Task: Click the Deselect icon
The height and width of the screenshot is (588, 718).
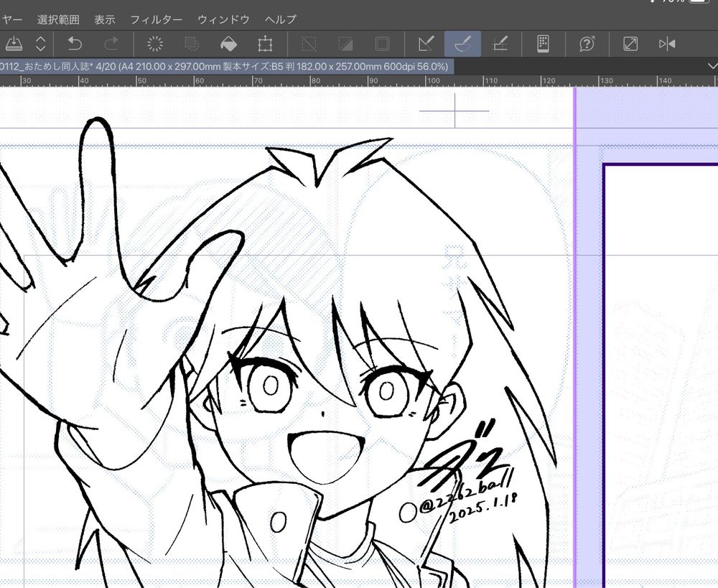Action: click(309, 44)
